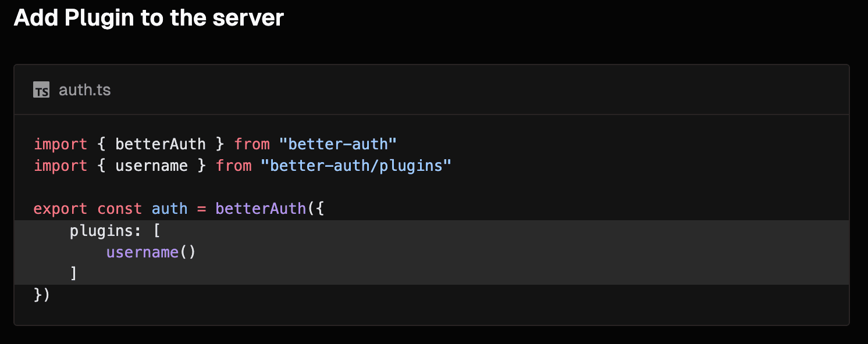Click the betterAuth function call
The height and width of the screenshot is (344, 868).
tap(261, 209)
